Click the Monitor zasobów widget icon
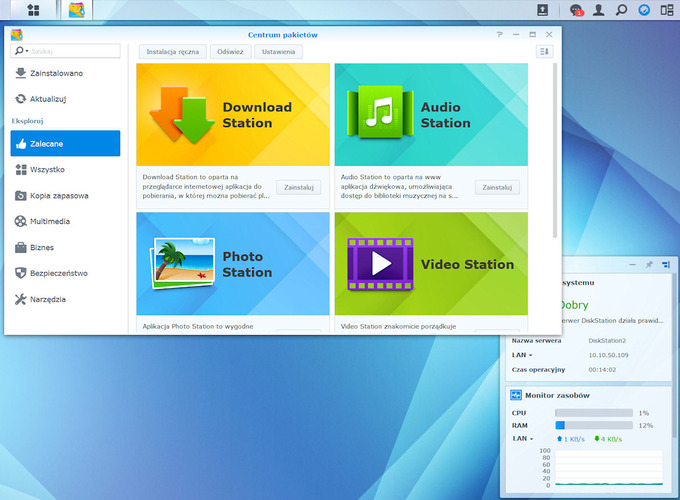The width and height of the screenshot is (680, 500). tap(516, 395)
